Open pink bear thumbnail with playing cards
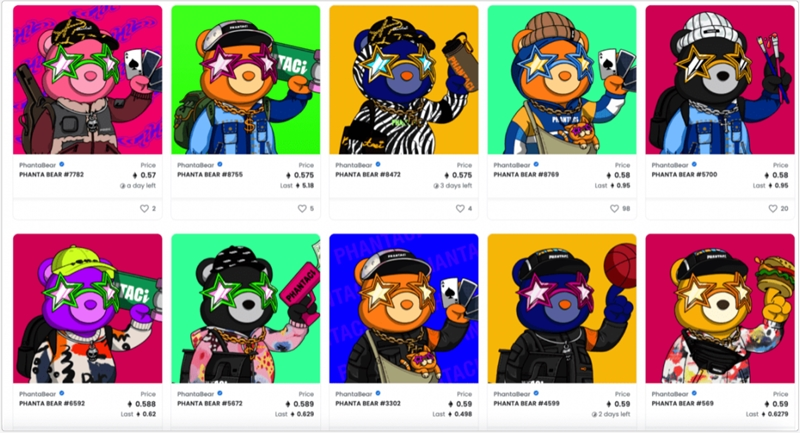800x433 pixels. tap(88, 80)
